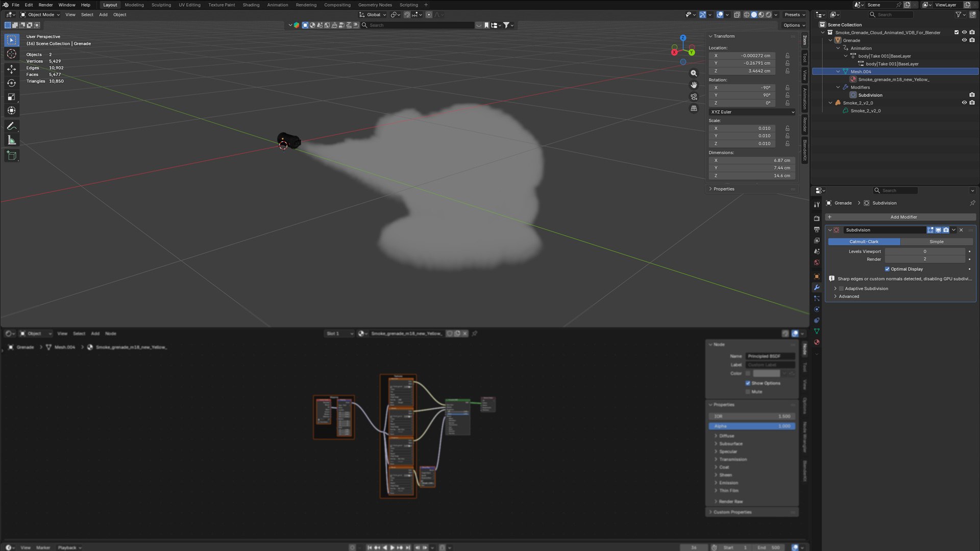Screen dimensions: 980x551
Task: Switch to Shading workspace tab
Action: pos(251,5)
